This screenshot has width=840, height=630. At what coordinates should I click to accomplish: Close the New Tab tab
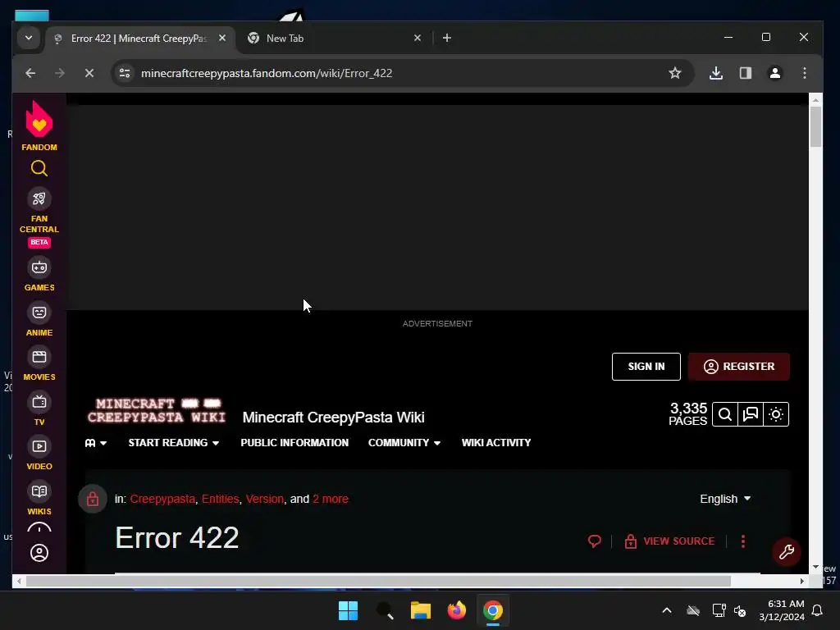(x=418, y=38)
